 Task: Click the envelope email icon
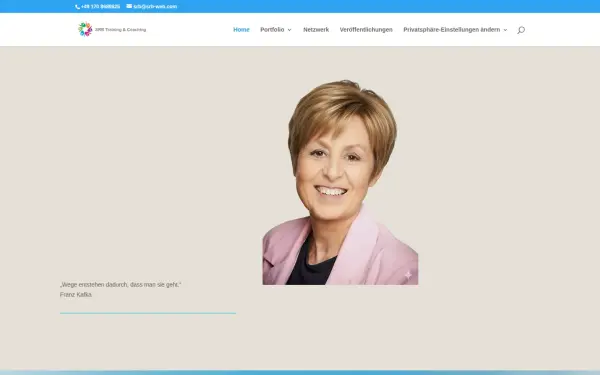(x=129, y=6)
